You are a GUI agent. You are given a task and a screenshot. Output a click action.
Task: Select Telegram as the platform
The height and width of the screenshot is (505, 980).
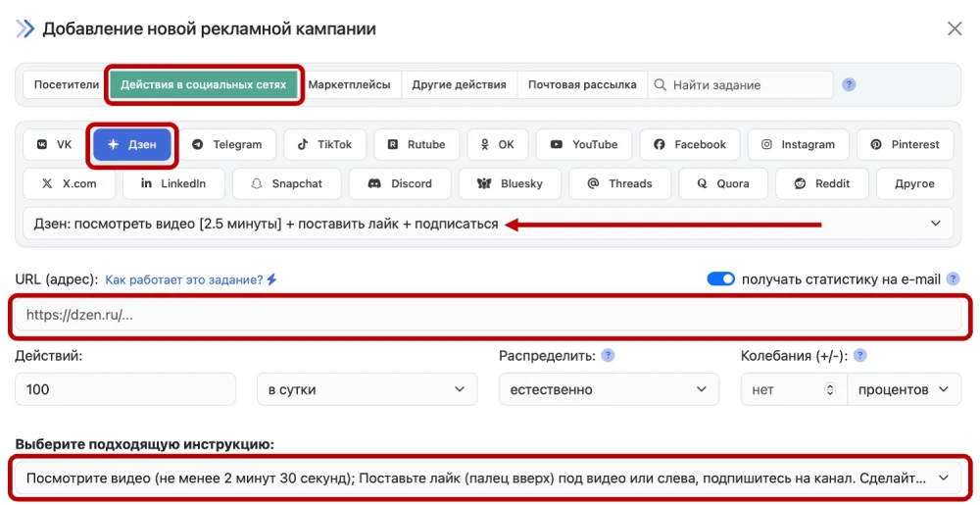pos(227,144)
